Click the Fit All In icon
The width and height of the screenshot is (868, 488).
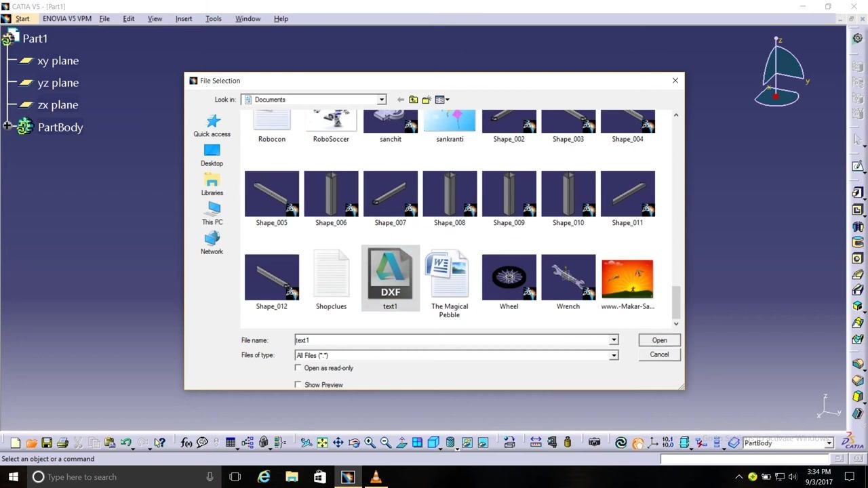(322, 443)
